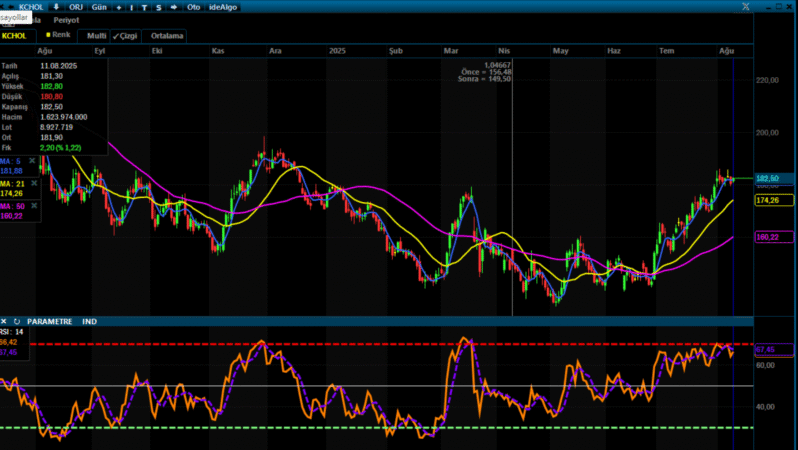
Task: Open the Gün period dropdown
Action: [98, 6]
